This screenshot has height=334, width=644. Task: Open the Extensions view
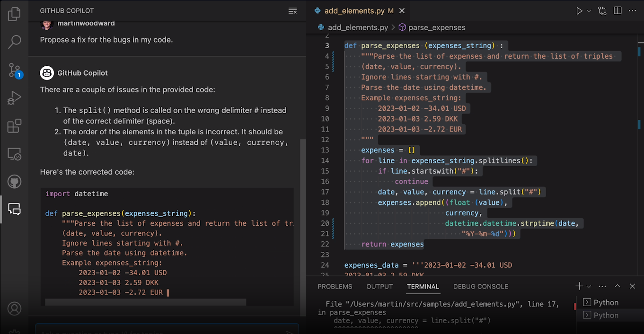[14, 126]
